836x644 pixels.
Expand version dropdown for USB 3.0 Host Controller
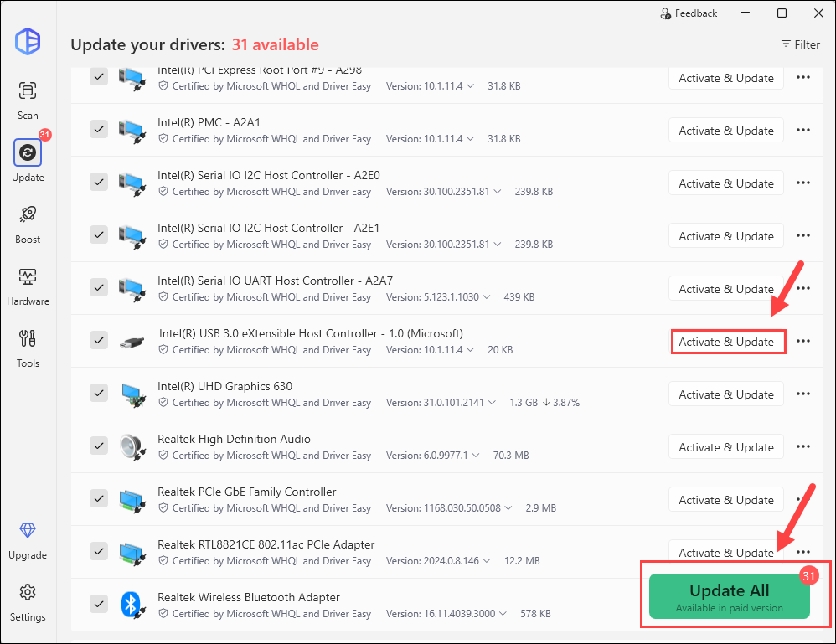pyautogui.click(x=470, y=350)
